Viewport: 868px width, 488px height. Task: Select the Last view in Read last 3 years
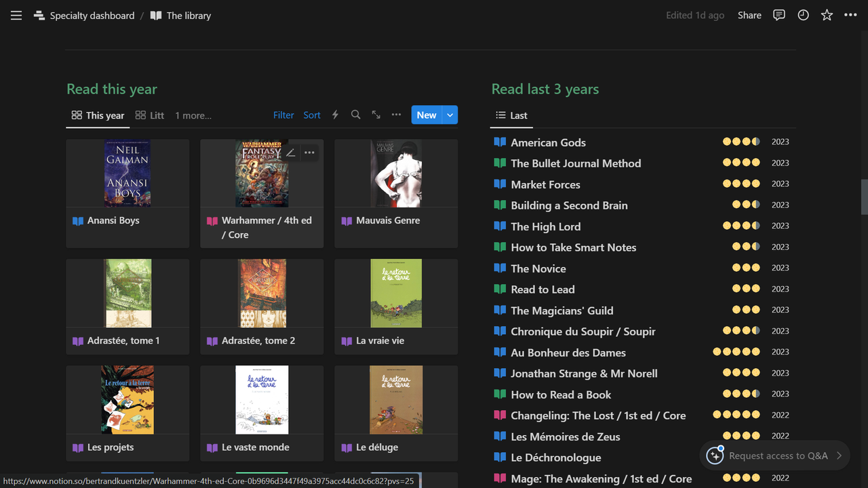pyautogui.click(x=511, y=115)
